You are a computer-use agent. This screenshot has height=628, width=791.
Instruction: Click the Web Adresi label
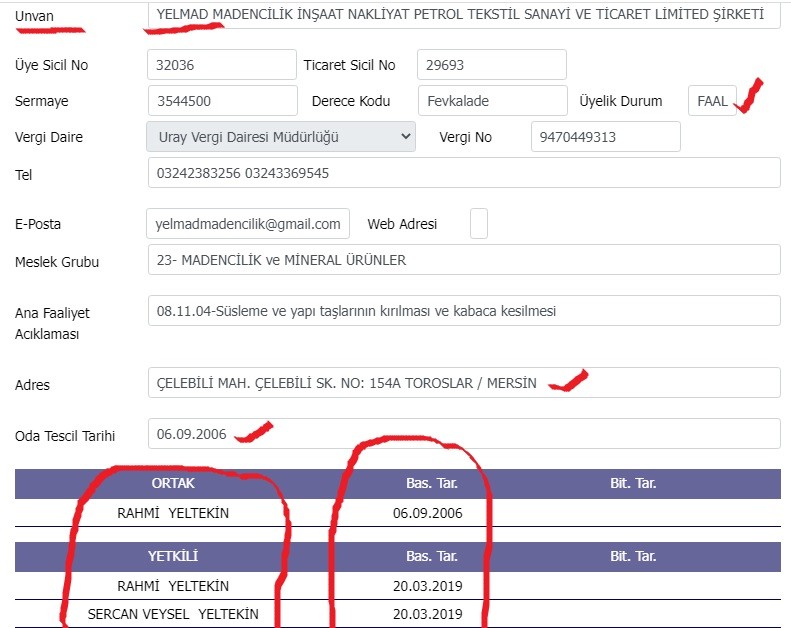click(402, 224)
